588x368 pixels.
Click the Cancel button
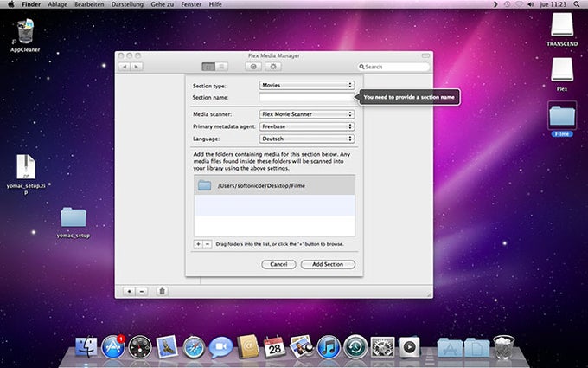tap(278, 264)
